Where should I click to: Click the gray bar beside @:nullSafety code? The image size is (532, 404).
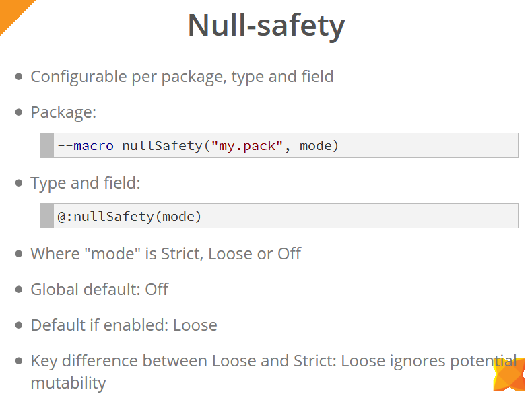46,216
